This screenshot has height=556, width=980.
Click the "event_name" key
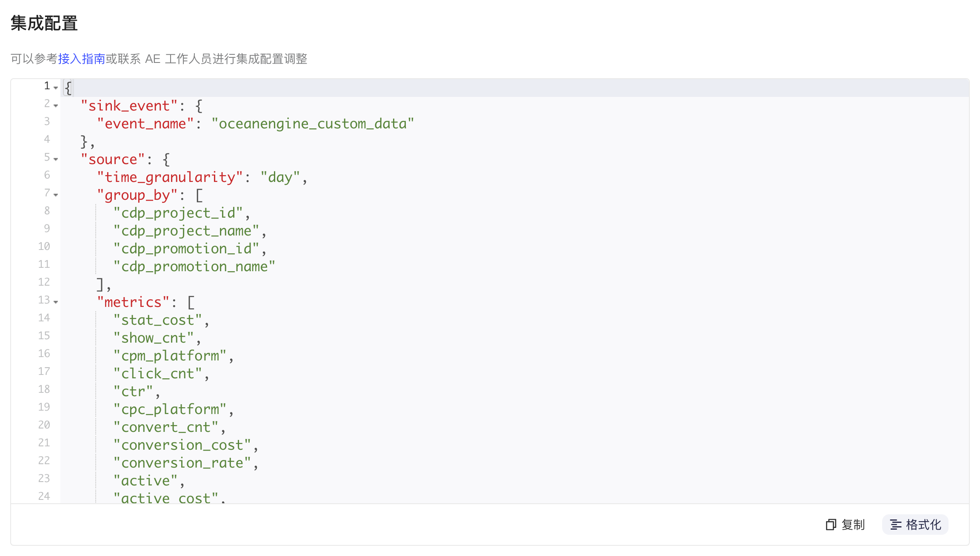click(x=145, y=123)
